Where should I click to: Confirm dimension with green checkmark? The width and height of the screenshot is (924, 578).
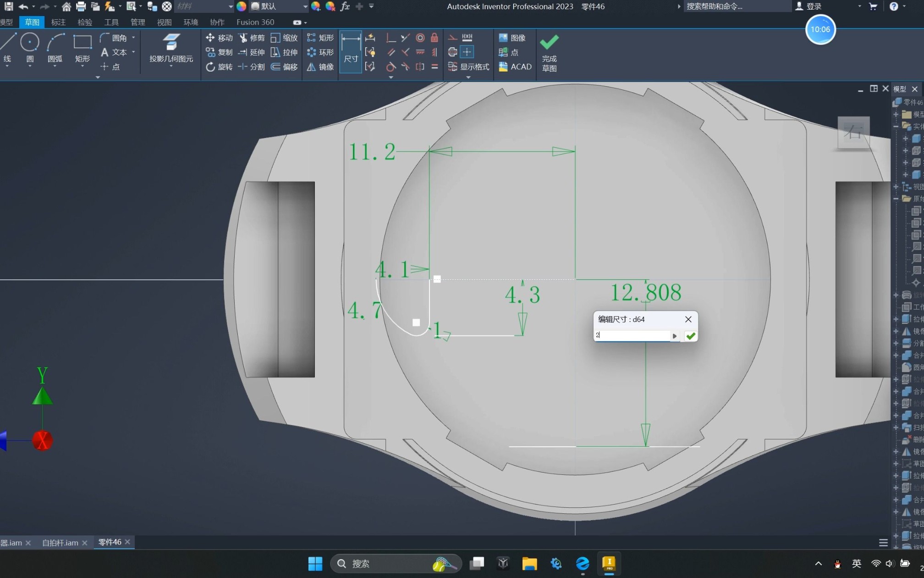(x=691, y=336)
